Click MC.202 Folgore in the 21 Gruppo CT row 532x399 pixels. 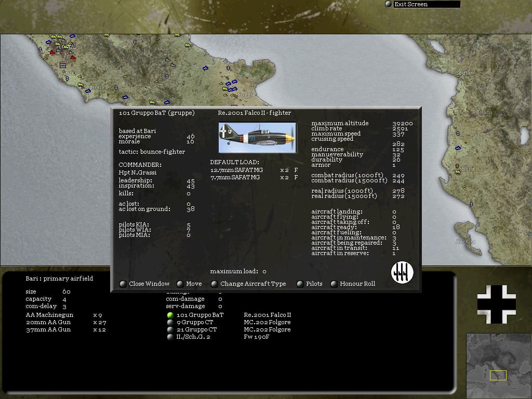point(268,329)
